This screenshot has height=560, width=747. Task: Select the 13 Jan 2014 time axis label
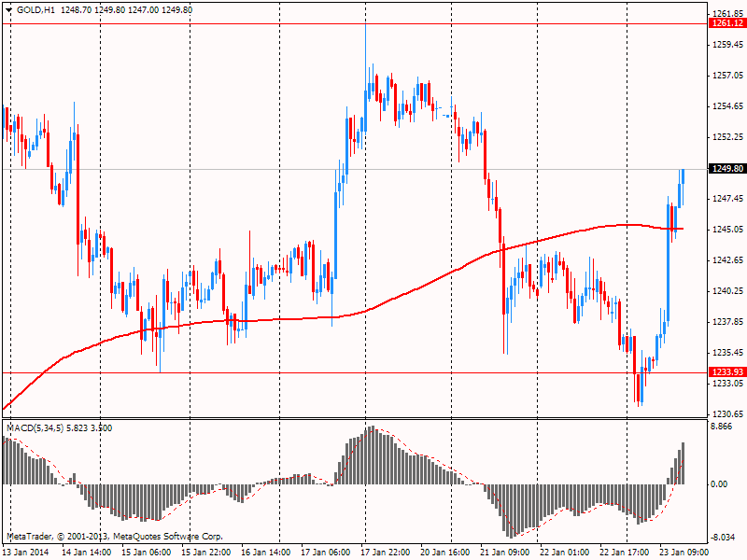[x=25, y=553]
